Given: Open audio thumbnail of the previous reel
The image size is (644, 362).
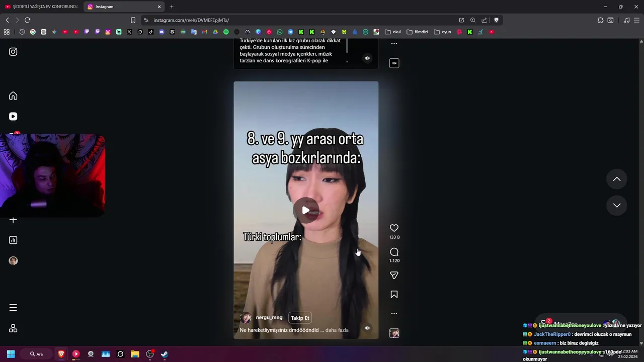Looking at the screenshot, I should click(394, 63).
